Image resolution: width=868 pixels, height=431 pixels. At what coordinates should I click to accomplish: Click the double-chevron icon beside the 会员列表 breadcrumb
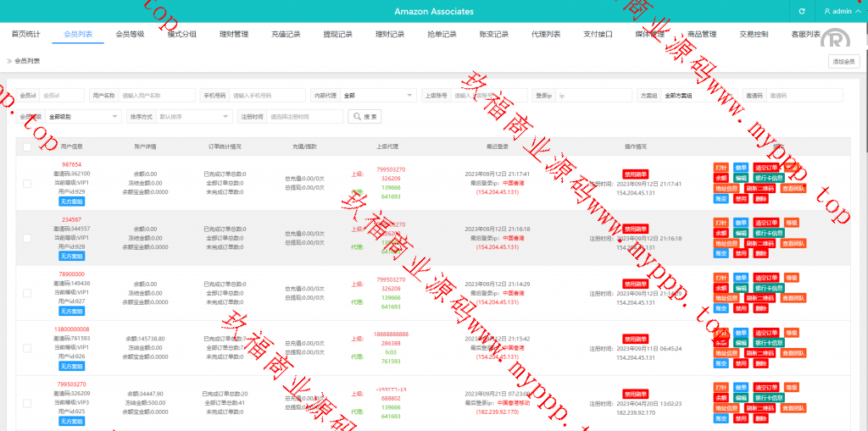9,61
